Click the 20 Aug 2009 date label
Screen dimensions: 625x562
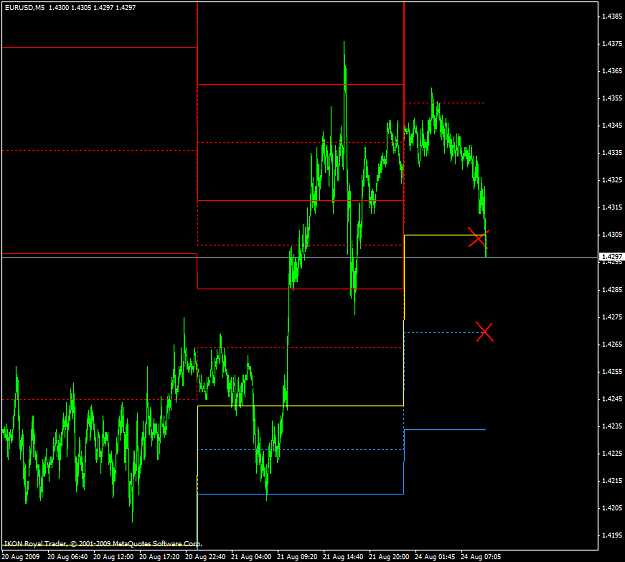pos(22,556)
